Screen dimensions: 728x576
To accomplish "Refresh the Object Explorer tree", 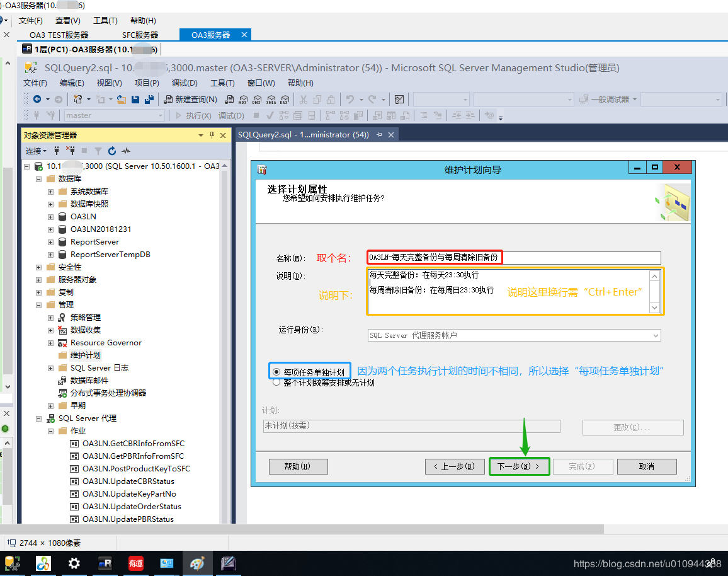I will pyautogui.click(x=112, y=151).
